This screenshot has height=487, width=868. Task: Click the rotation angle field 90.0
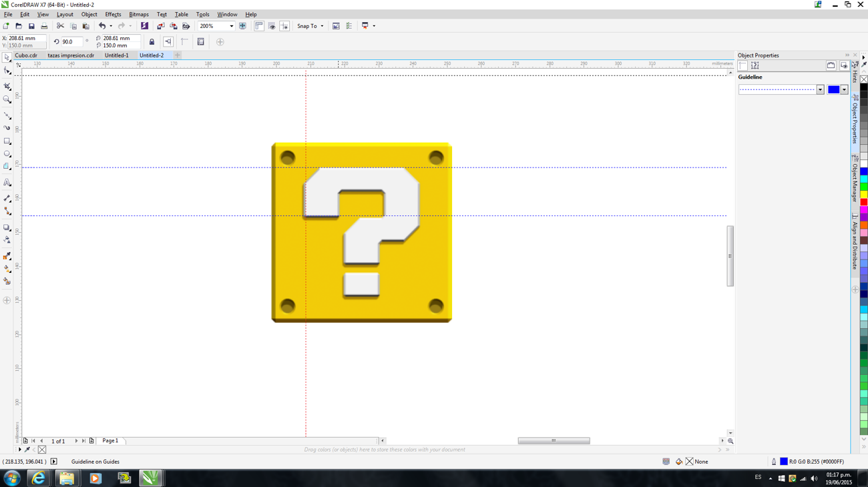click(x=71, y=42)
